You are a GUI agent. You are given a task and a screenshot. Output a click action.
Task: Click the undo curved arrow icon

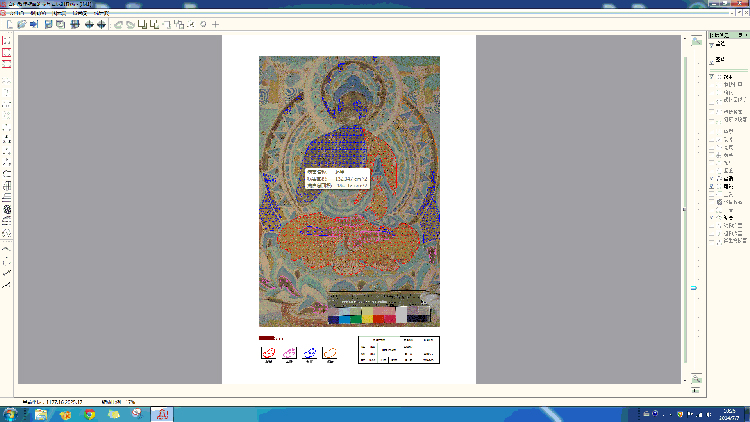(x=118, y=24)
